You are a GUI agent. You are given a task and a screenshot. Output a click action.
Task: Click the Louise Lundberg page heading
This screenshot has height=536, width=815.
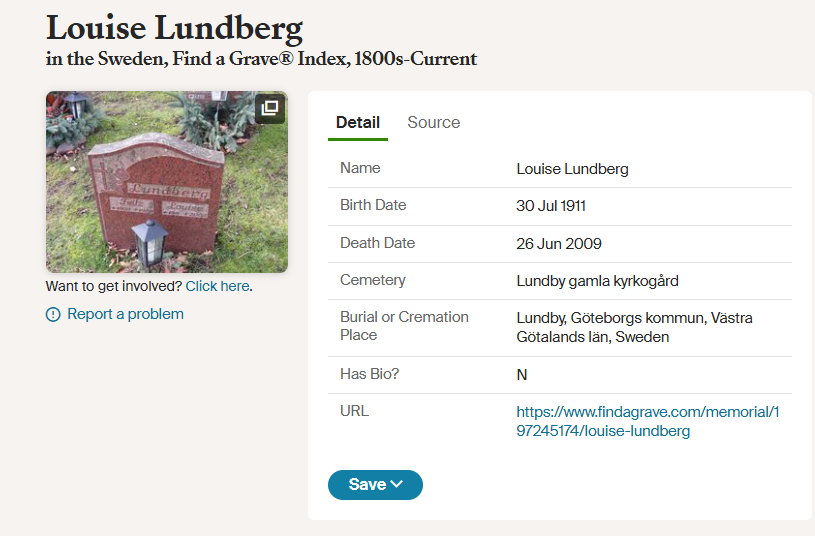pyautogui.click(x=174, y=27)
